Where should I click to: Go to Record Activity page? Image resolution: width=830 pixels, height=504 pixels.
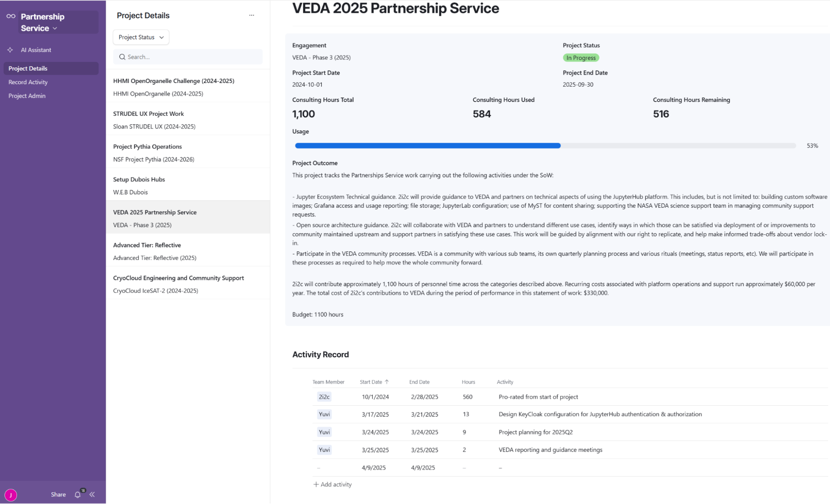(28, 82)
